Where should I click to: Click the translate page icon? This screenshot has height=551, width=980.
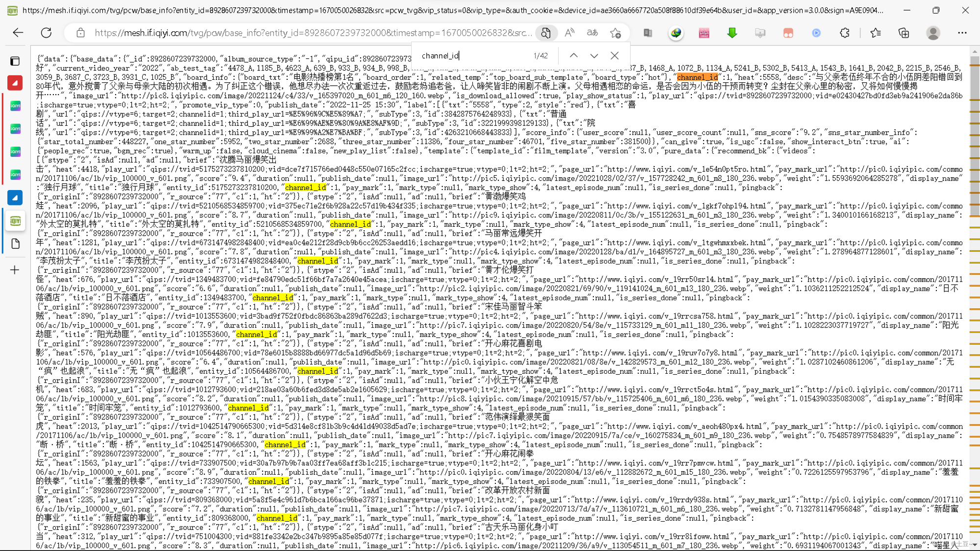pos(592,33)
